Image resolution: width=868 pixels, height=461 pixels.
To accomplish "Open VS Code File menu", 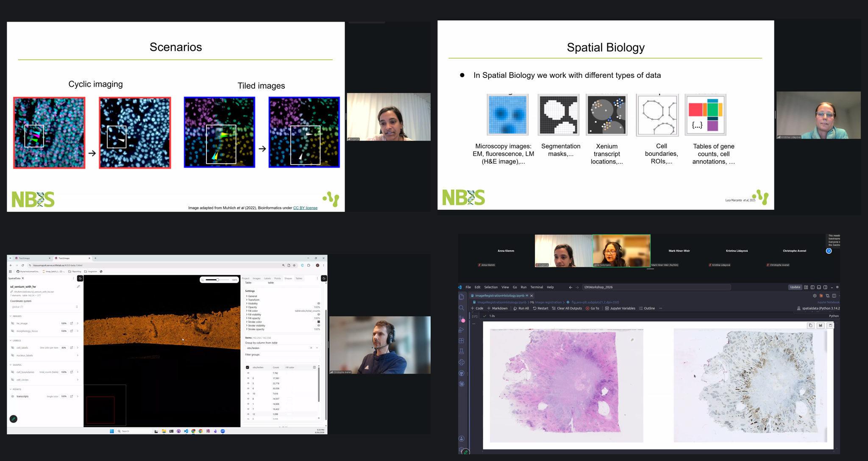I will tap(468, 287).
